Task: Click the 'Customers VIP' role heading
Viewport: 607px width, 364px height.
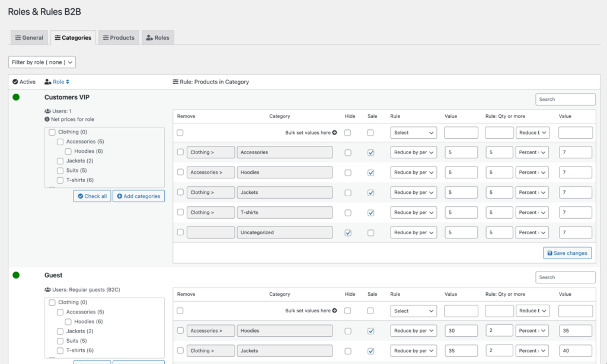Action: tap(67, 97)
